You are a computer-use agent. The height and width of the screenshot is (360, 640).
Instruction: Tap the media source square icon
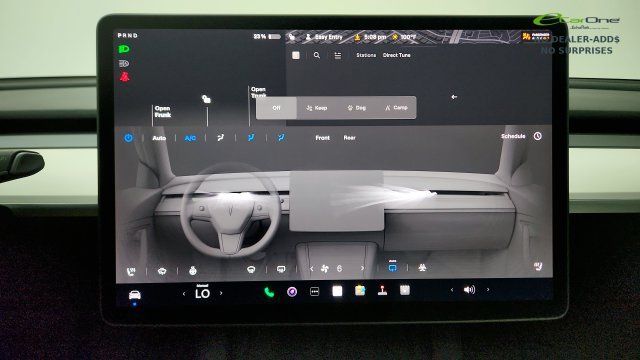pyautogui.click(x=296, y=55)
